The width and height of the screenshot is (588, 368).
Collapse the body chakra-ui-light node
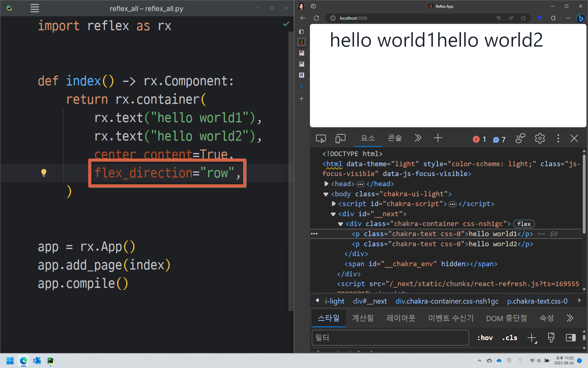click(326, 194)
